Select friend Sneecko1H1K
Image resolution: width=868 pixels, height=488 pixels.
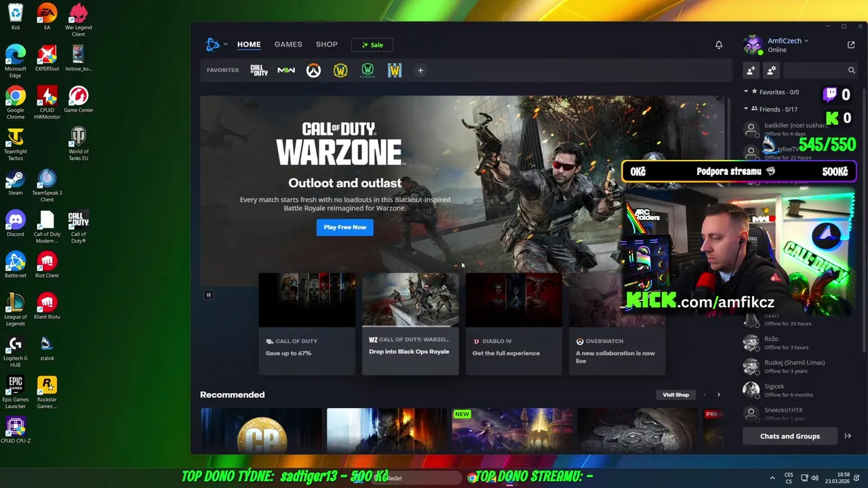coord(800,413)
